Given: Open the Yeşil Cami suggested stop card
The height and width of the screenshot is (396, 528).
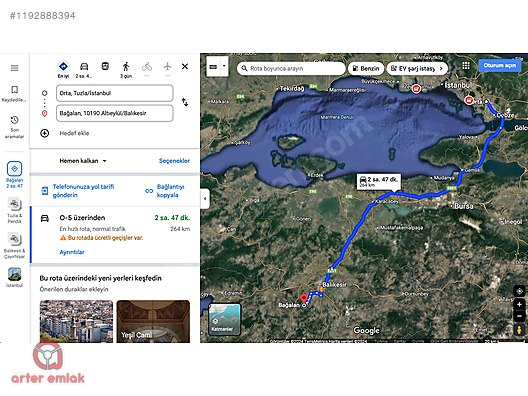Looking at the screenshot, I should pos(153,321).
